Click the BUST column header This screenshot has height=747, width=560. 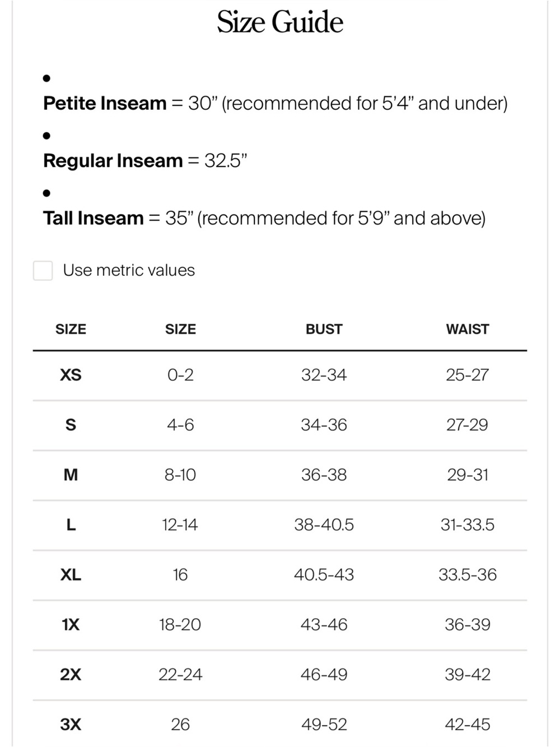[324, 329]
